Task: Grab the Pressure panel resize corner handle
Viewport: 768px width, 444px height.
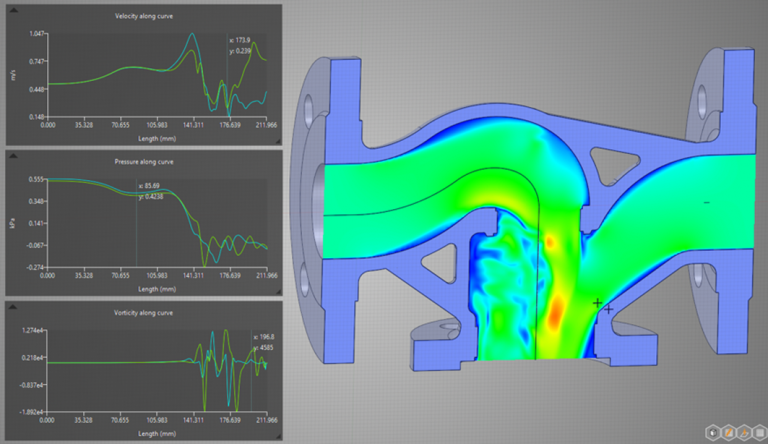Action: coord(278,292)
